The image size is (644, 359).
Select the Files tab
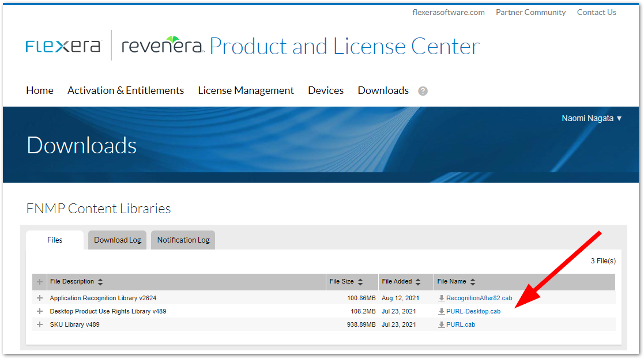click(55, 240)
